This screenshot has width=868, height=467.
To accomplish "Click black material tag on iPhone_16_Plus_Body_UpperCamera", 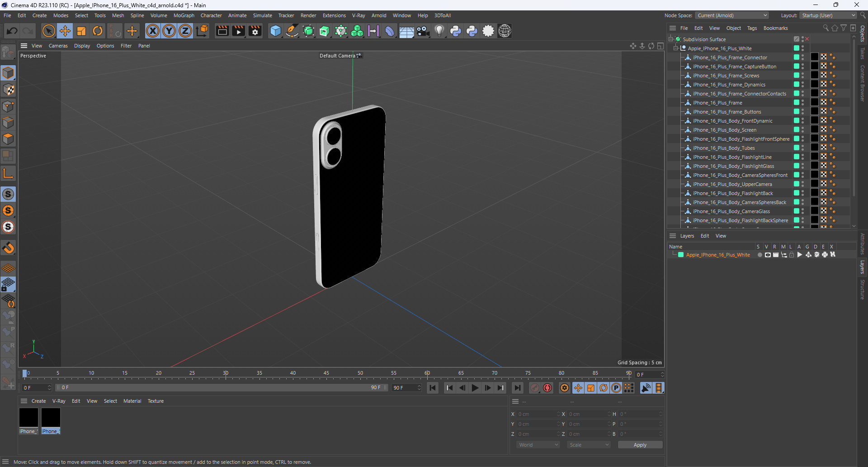I will (x=814, y=184).
